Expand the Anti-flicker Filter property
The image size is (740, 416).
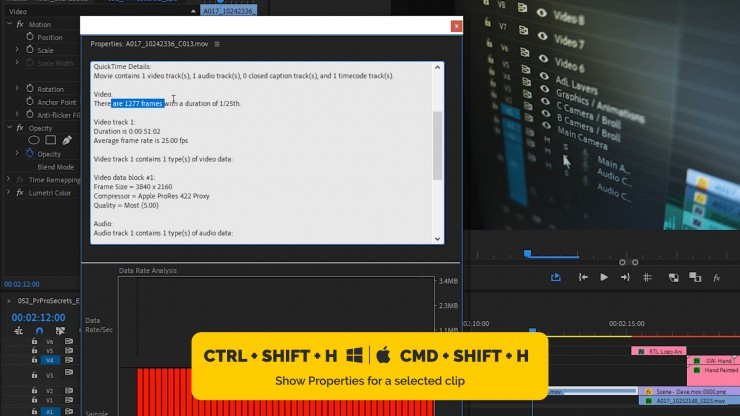[17, 114]
